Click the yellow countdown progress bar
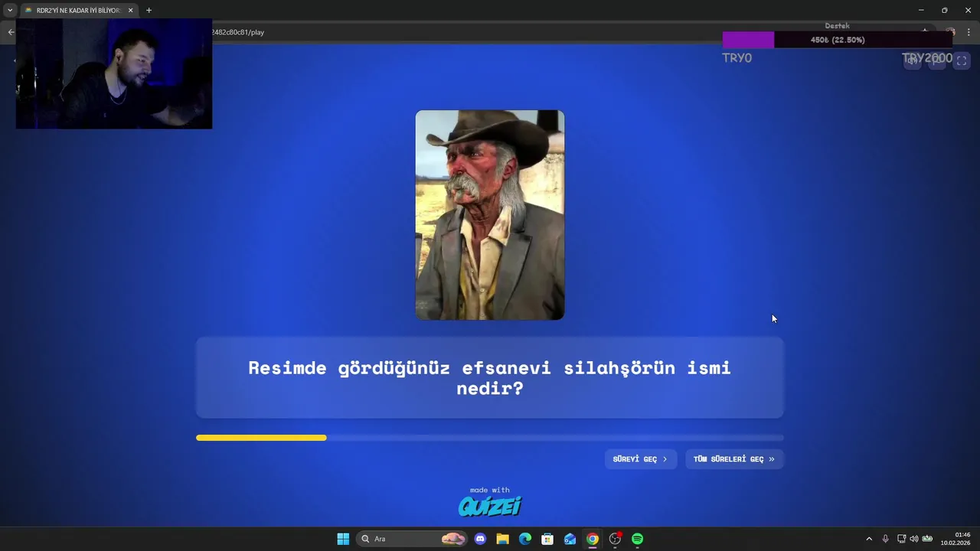 pyautogui.click(x=261, y=438)
